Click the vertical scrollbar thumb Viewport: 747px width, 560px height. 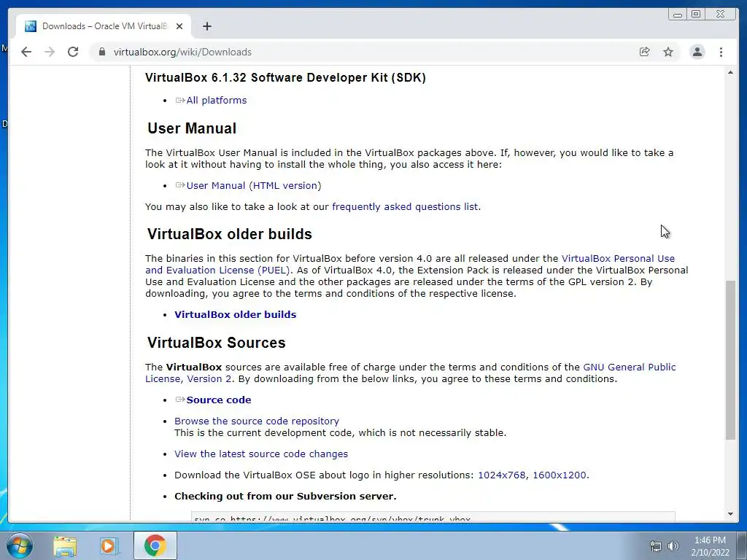(730, 360)
